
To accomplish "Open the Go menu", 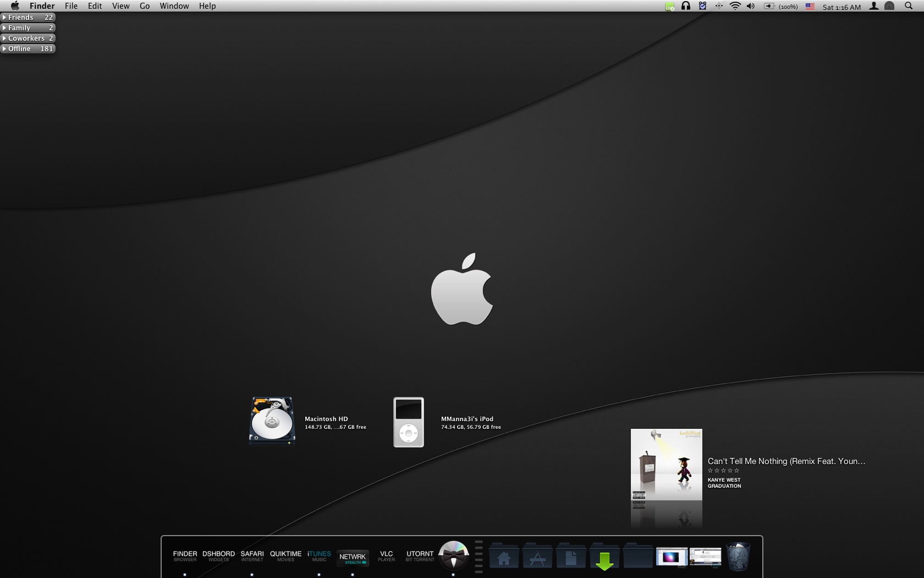I will [145, 6].
